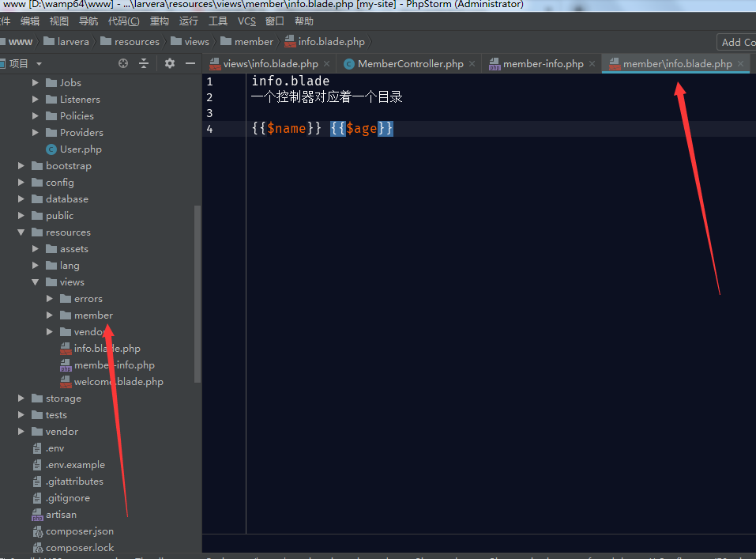Expand the root vendor folder
756x559 pixels.
coord(21,432)
